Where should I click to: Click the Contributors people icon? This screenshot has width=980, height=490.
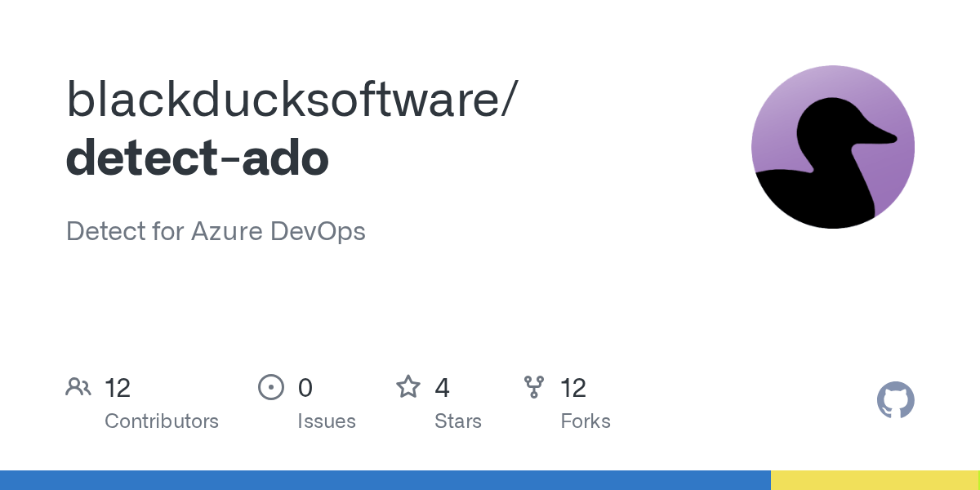78,387
